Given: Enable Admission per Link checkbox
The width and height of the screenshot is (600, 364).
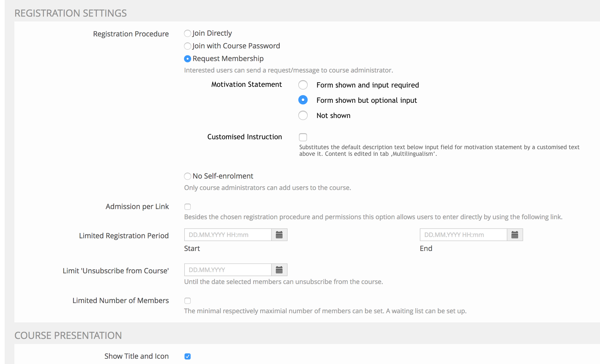Looking at the screenshot, I should (x=187, y=207).
